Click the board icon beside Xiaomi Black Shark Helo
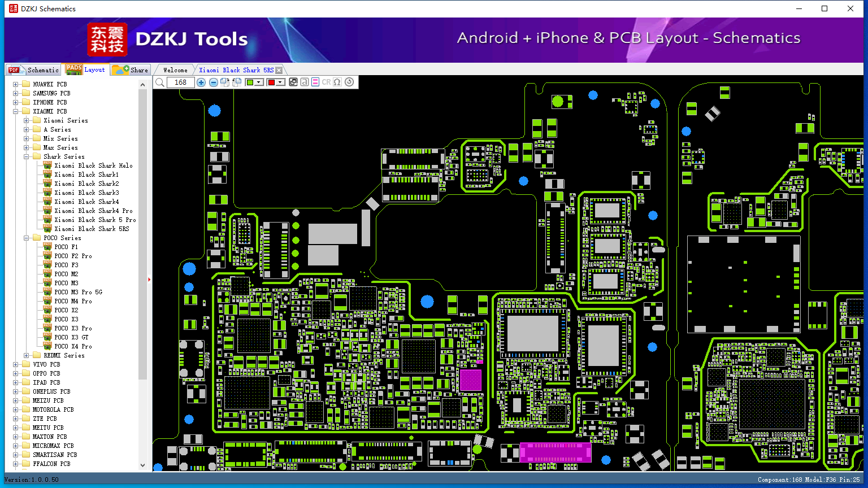The image size is (868, 488). coord(47,165)
